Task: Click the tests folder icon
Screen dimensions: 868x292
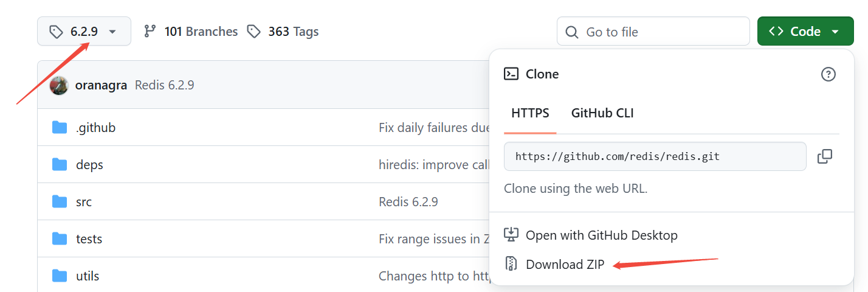Action: [x=60, y=238]
